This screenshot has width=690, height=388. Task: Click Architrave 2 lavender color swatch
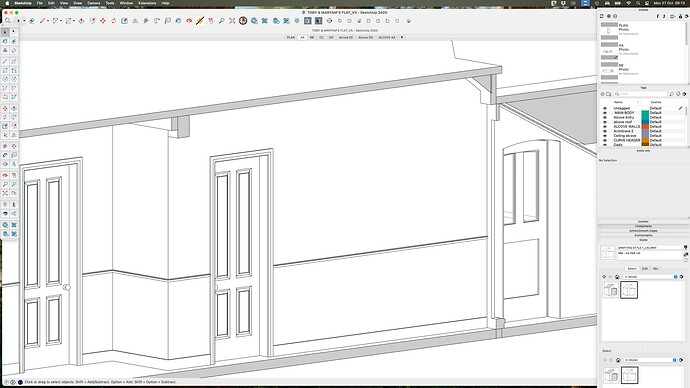[x=645, y=131]
